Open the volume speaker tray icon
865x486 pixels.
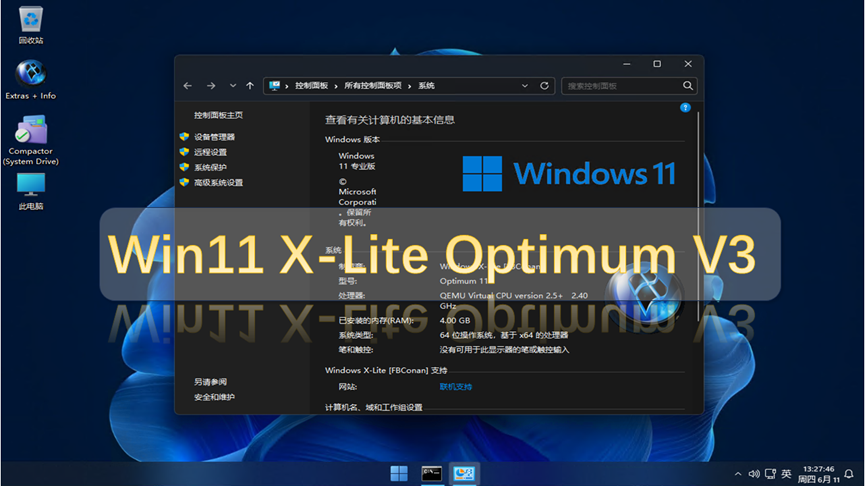(x=754, y=474)
